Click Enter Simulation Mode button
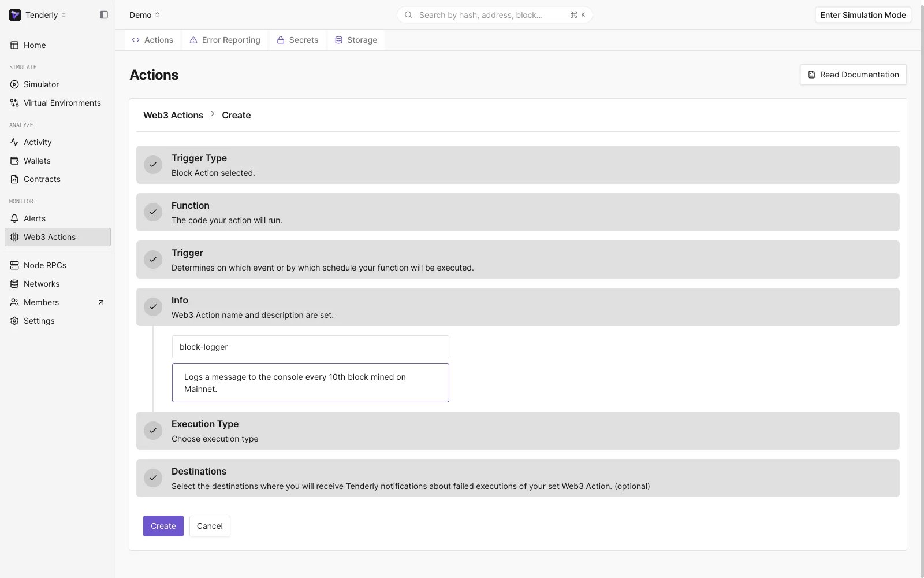This screenshot has height=578, width=924. (x=863, y=15)
